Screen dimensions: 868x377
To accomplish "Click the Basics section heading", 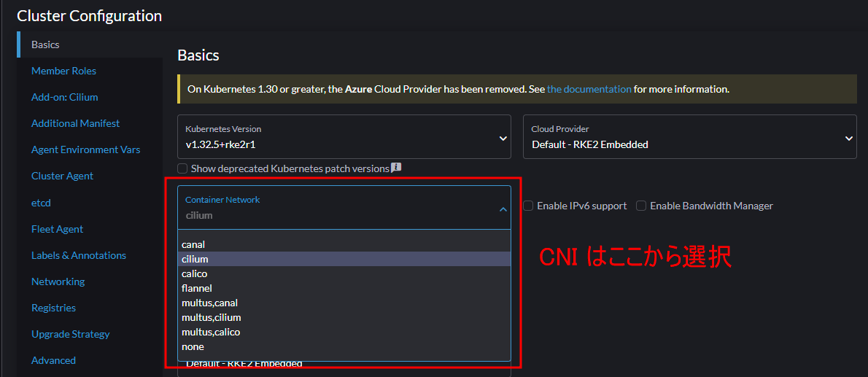I will point(198,55).
